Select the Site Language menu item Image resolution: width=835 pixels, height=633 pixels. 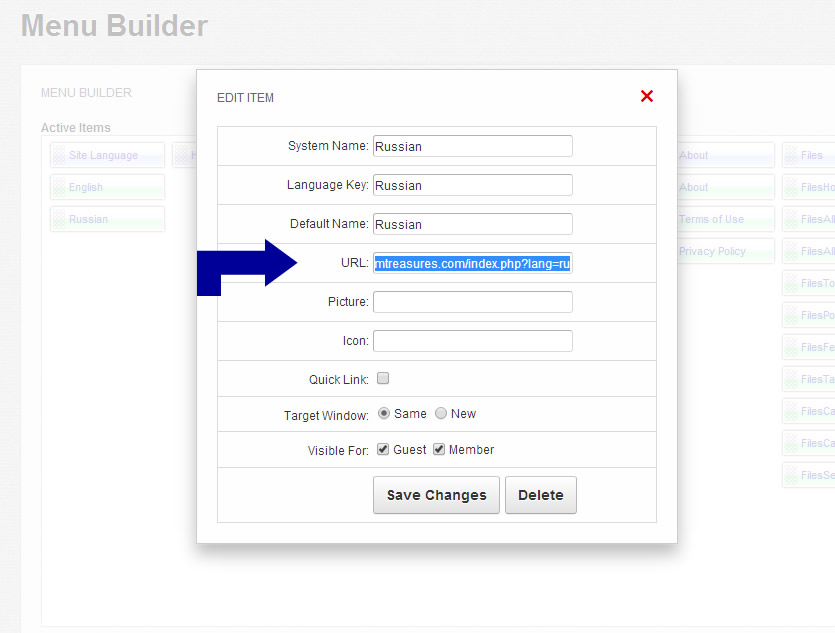107,156
